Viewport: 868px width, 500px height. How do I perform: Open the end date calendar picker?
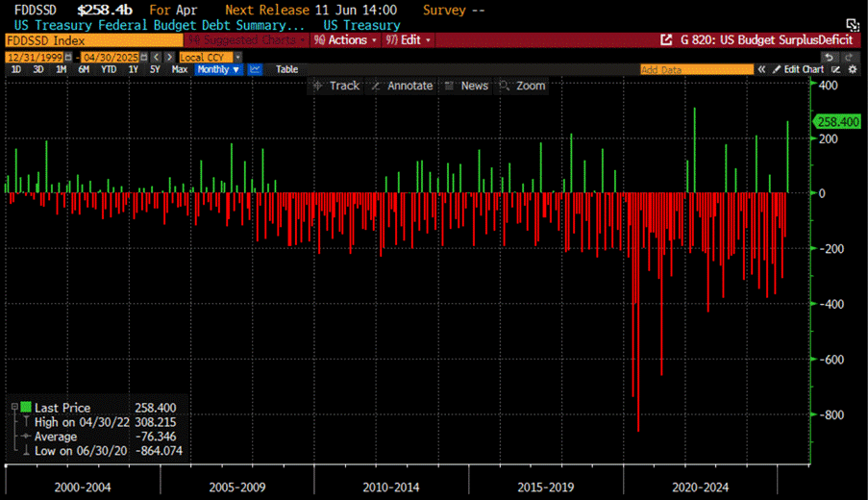point(144,57)
